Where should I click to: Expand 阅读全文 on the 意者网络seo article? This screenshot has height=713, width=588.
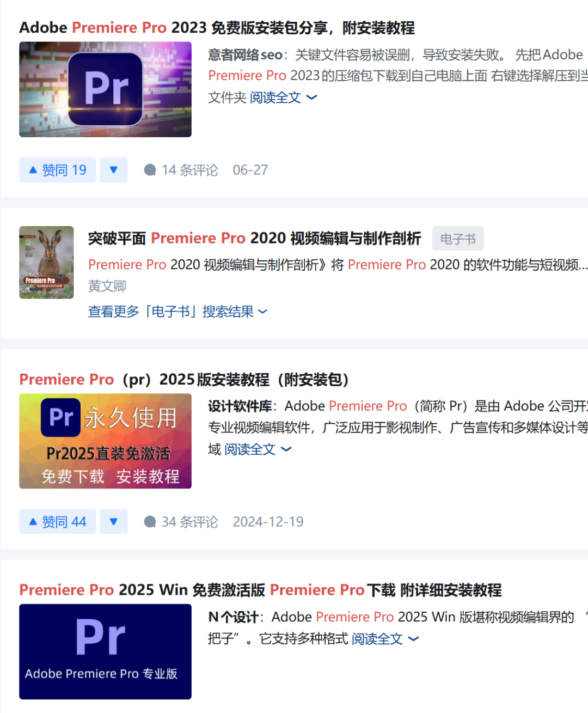click(x=283, y=97)
